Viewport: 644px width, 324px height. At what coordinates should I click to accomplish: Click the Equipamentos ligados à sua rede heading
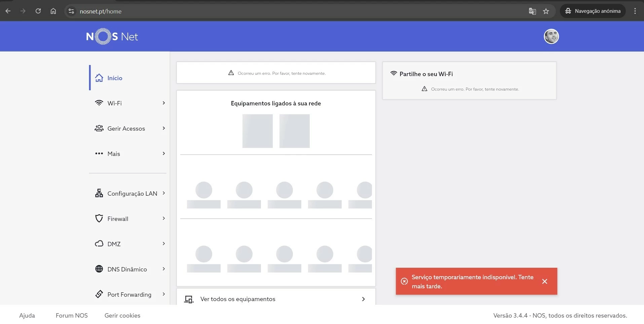coord(276,103)
